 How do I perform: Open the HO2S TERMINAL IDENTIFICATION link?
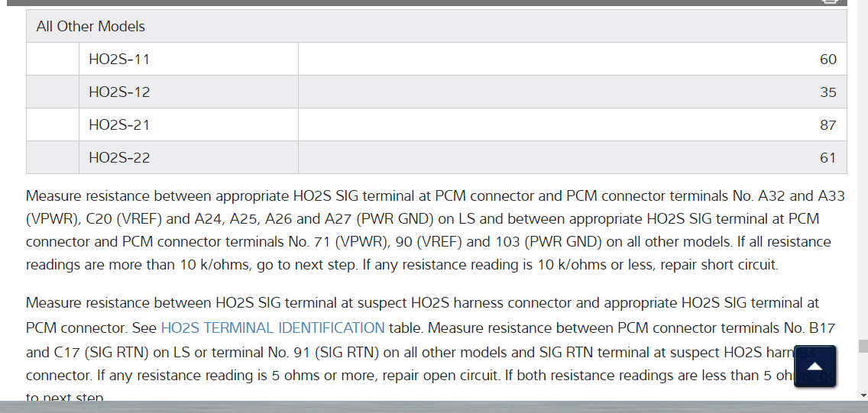[273, 328]
